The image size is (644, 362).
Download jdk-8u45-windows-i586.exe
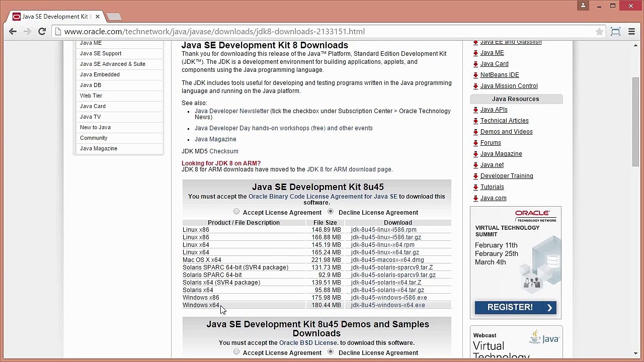point(389,298)
